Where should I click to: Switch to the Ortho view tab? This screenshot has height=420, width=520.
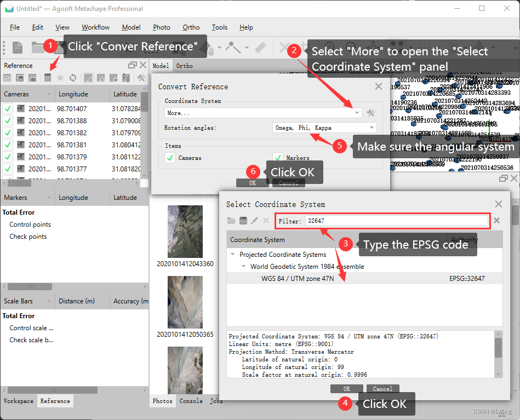point(185,66)
